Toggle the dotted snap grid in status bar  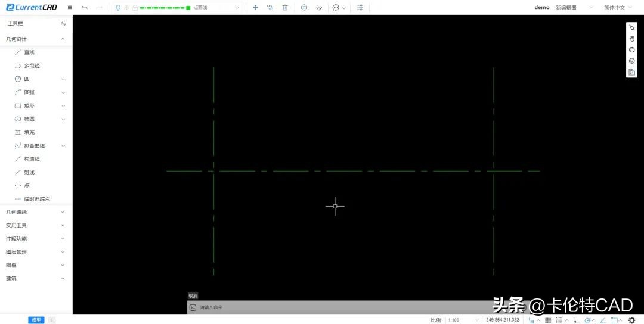tap(559, 320)
